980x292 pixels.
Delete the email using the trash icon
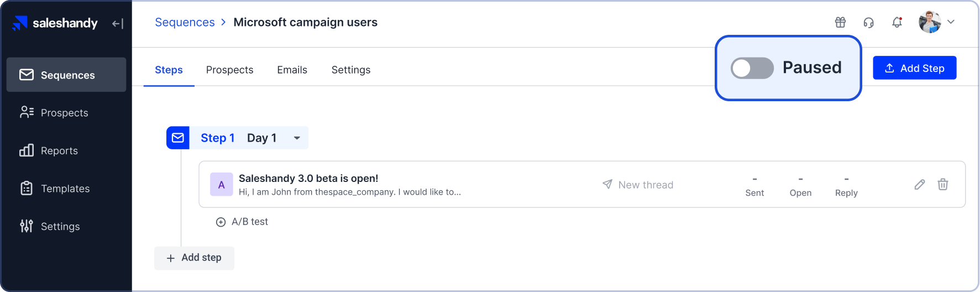pos(942,185)
